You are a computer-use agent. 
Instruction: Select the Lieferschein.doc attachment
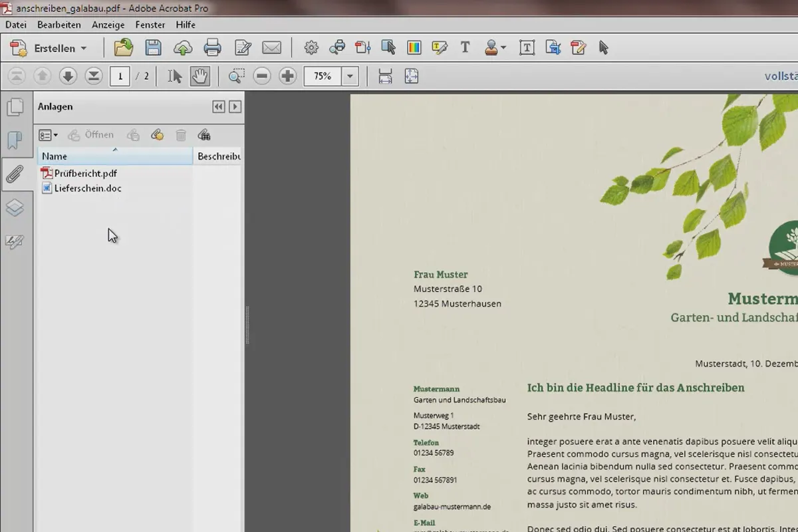(x=81, y=188)
